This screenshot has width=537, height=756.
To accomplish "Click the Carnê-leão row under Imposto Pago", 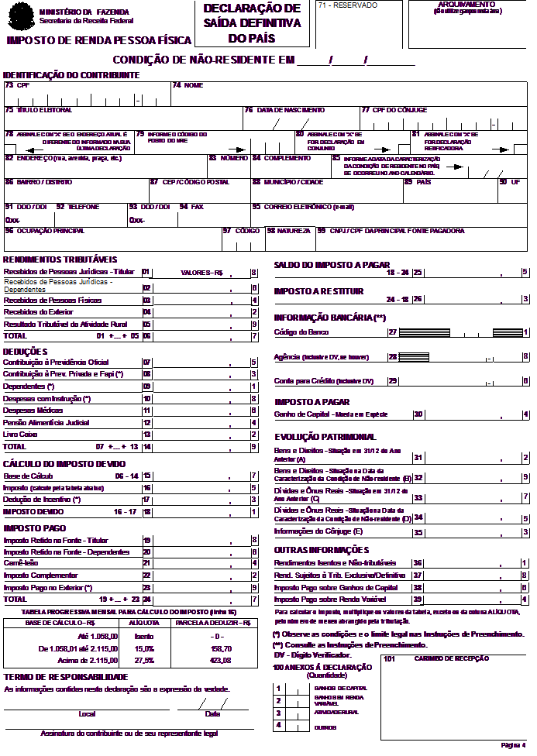I will click(x=25, y=563).
